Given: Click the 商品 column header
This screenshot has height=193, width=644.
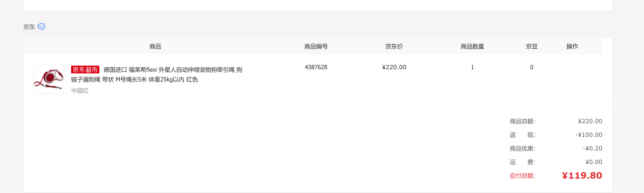Looking at the screenshot, I should point(155,46).
